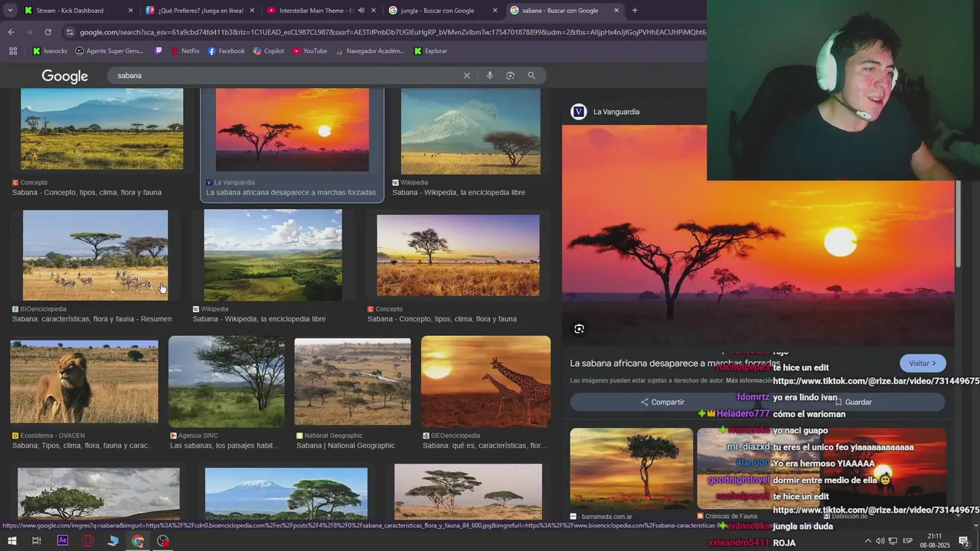Screen dimensions: 980x551
Task: Open the Explorar bookmark
Action: pos(430,51)
